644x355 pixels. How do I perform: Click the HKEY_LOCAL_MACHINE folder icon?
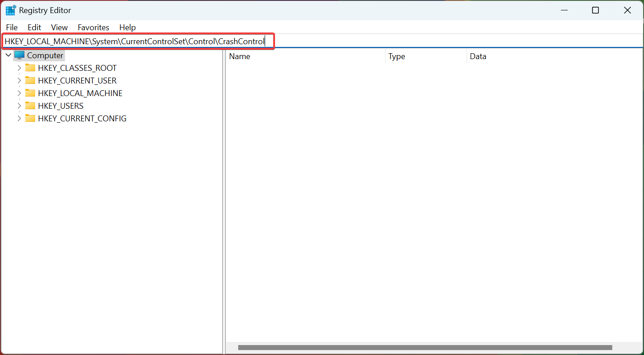coord(30,93)
